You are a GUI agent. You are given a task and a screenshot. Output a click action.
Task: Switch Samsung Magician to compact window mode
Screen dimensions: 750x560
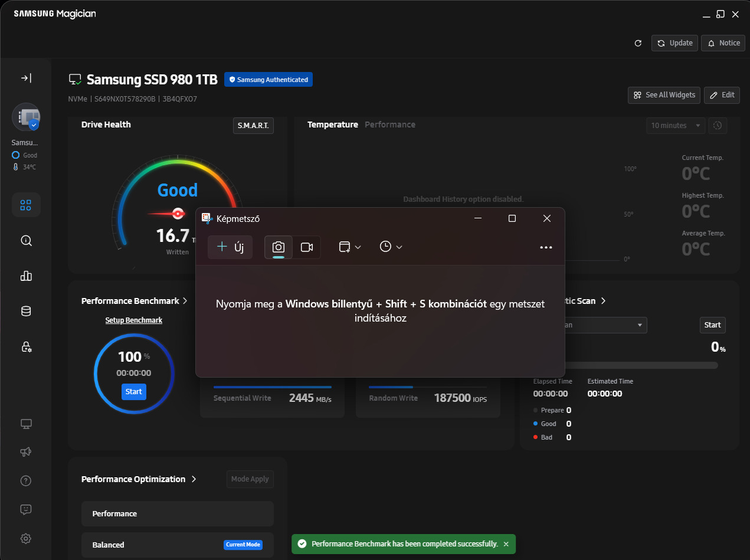[720, 14]
